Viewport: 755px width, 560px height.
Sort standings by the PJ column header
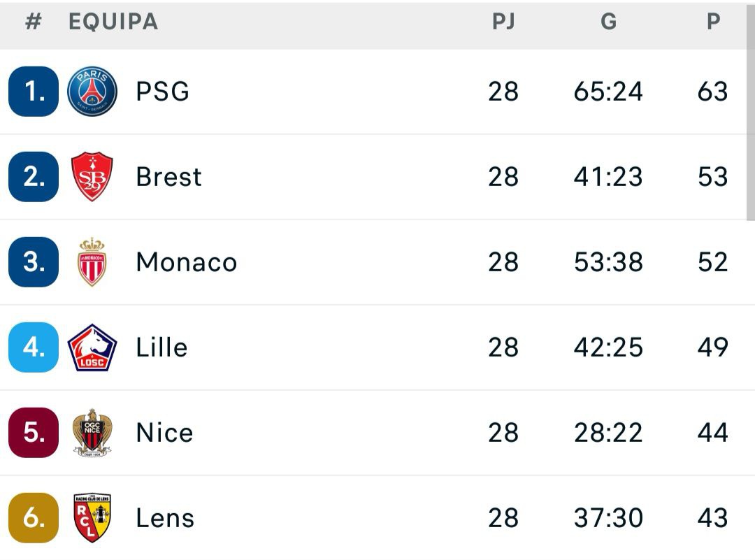505,22
